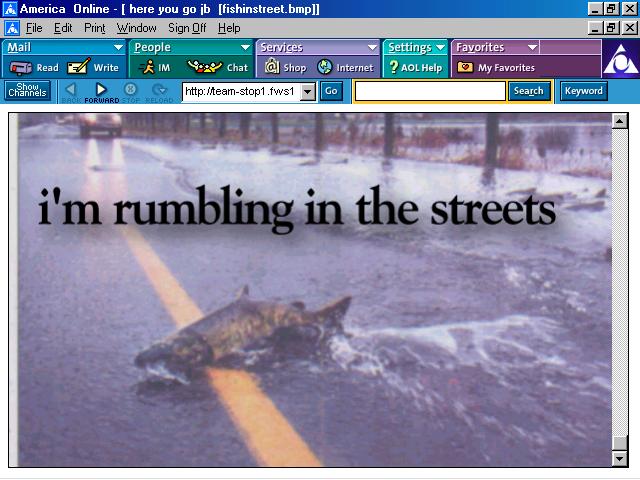Expand the Settings toolbar dropdown
The width and height of the screenshot is (640, 480).
(440, 47)
